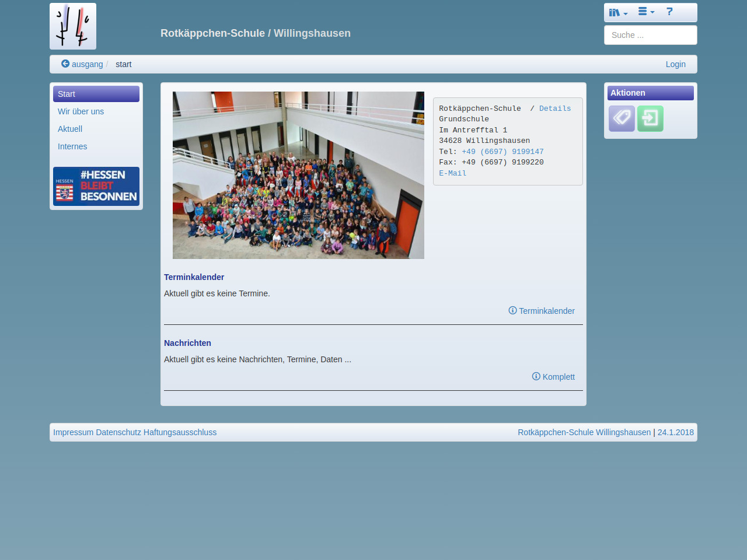Click the E-Mail contact link

click(x=452, y=173)
